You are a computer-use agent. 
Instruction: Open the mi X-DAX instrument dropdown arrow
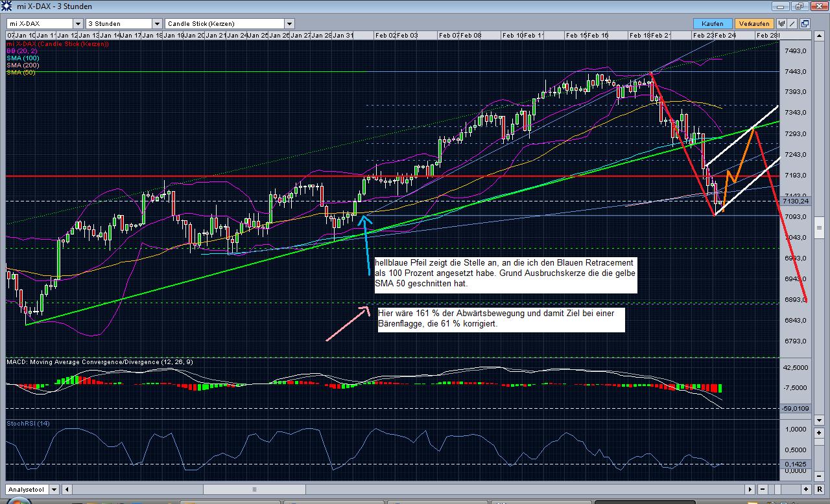coord(80,23)
